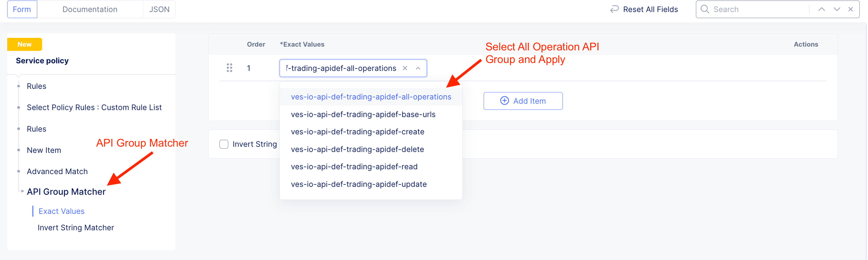Enable the Invert String checkbox
This screenshot has width=868, height=260.
(x=224, y=144)
